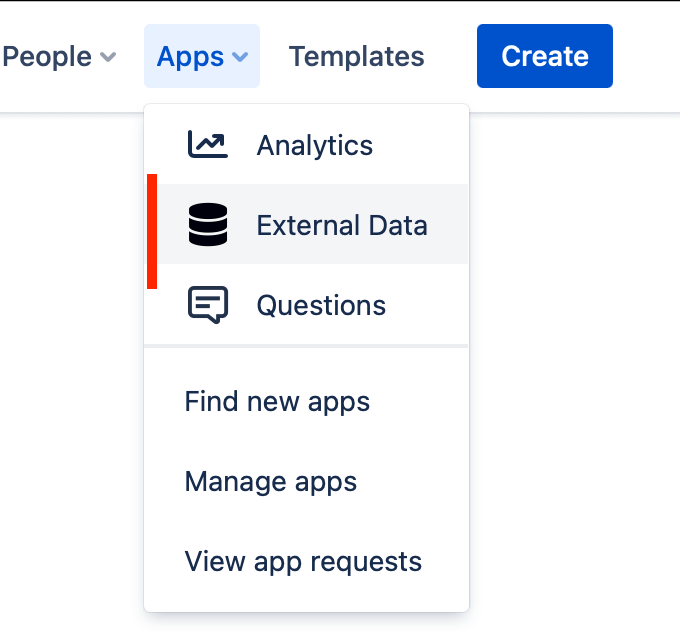Select the View app requests link

(303, 562)
